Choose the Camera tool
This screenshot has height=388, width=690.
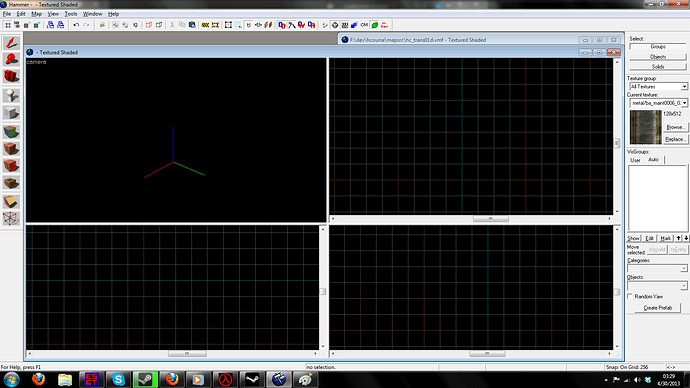pyautogui.click(x=11, y=77)
